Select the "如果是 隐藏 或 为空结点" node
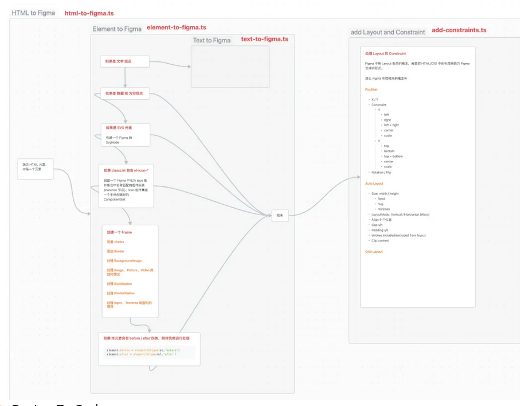The image size is (532, 406). (124, 93)
